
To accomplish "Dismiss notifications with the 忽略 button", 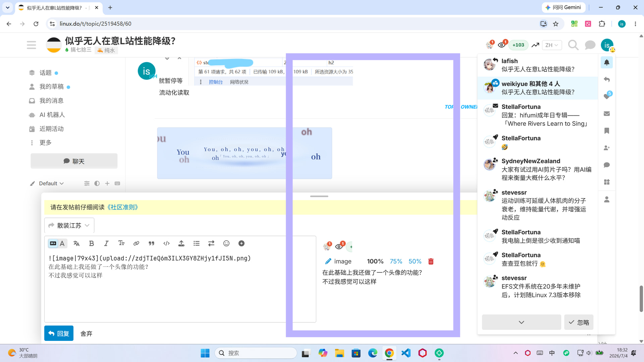I will pos(579,322).
